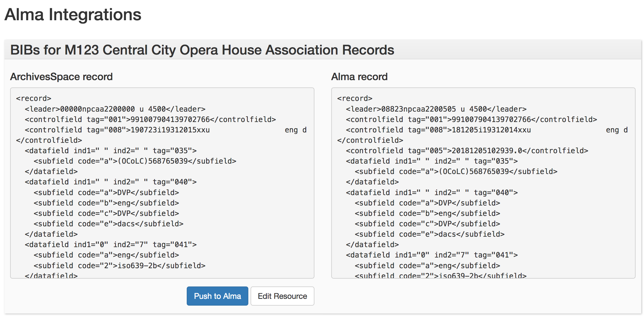The width and height of the screenshot is (644, 316).
Task: Click datafield tag 040 line in ArchivesSpace record
Action: tap(111, 182)
